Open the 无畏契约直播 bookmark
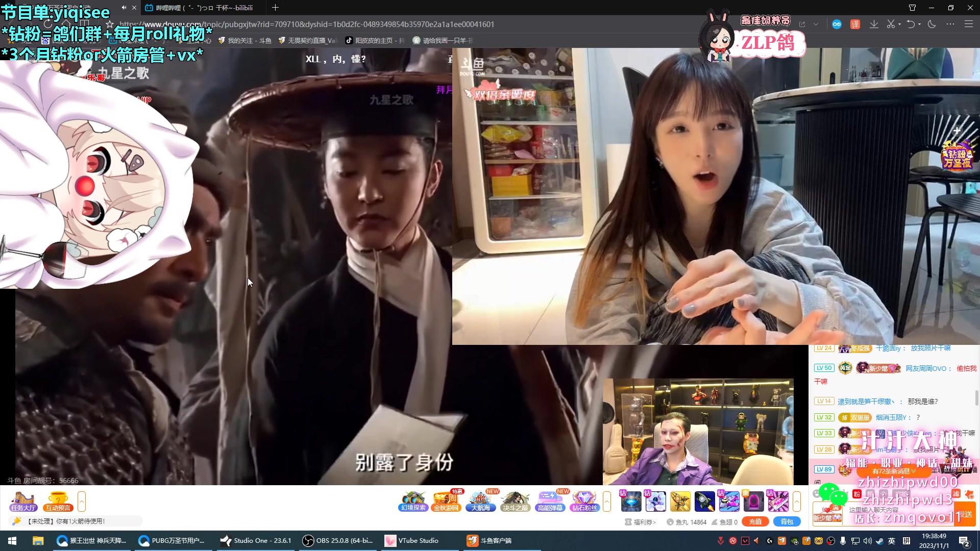This screenshot has height=551, width=980. coord(307,40)
